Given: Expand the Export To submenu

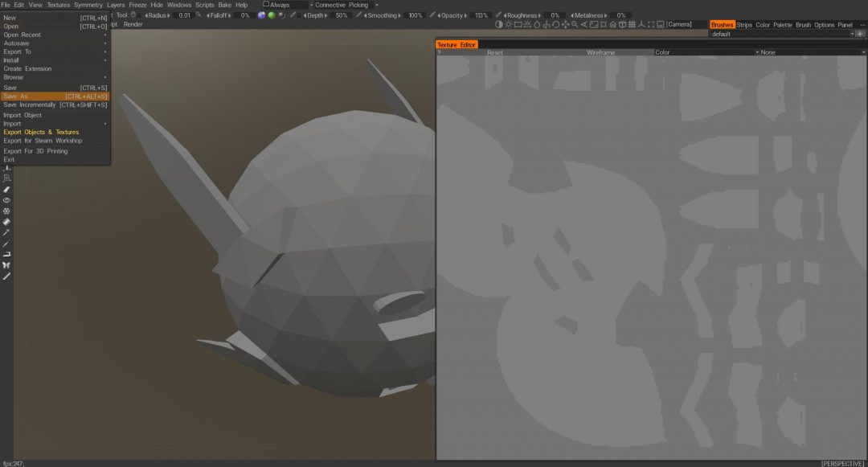Looking at the screenshot, I should pos(55,52).
